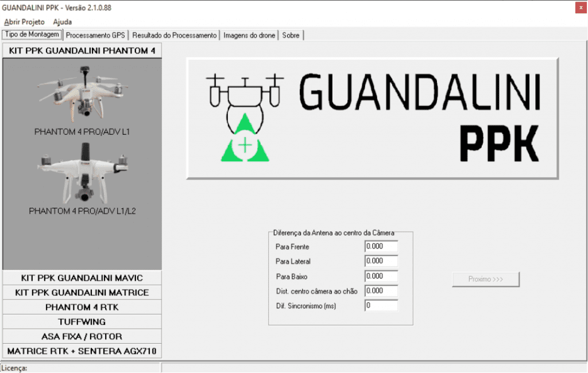Click the KIT PPK GUANDALINI PHANTOM 4 header
The width and height of the screenshot is (588, 373).
tap(82, 50)
